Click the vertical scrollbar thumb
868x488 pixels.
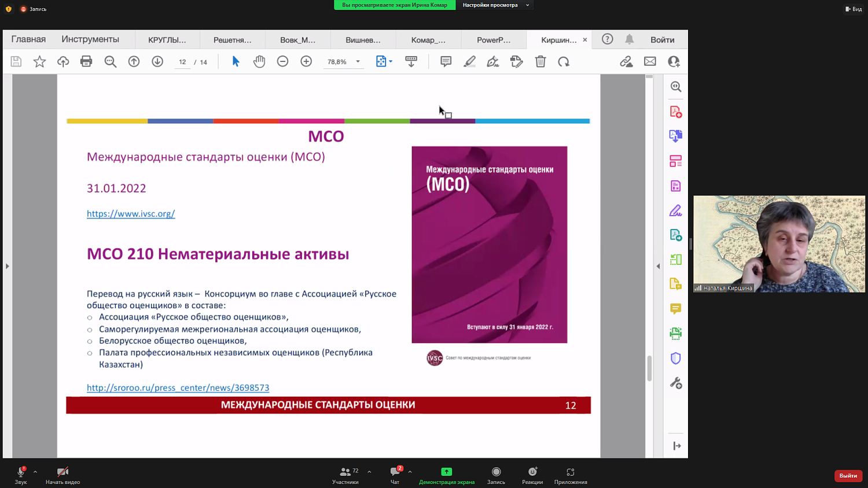point(649,368)
